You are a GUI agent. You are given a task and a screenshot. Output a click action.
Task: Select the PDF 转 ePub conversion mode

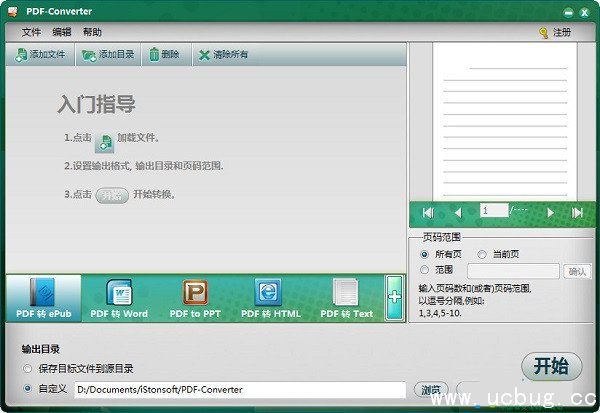[x=44, y=298]
